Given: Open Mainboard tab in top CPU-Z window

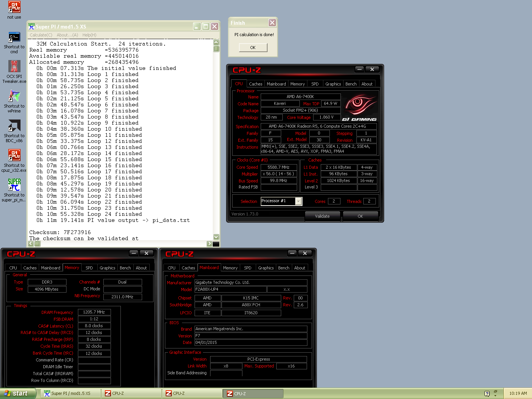Looking at the screenshot, I should (x=276, y=84).
